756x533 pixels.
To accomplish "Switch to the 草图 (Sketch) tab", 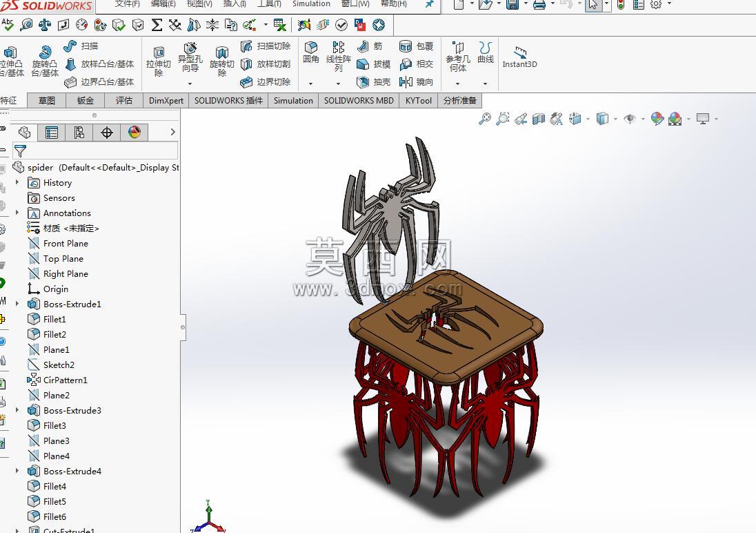I will (47, 100).
